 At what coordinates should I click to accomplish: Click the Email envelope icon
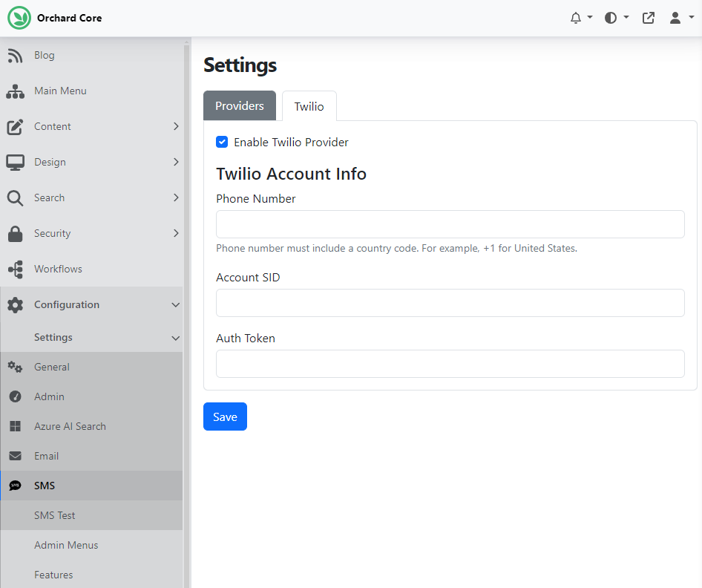coord(16,456)
